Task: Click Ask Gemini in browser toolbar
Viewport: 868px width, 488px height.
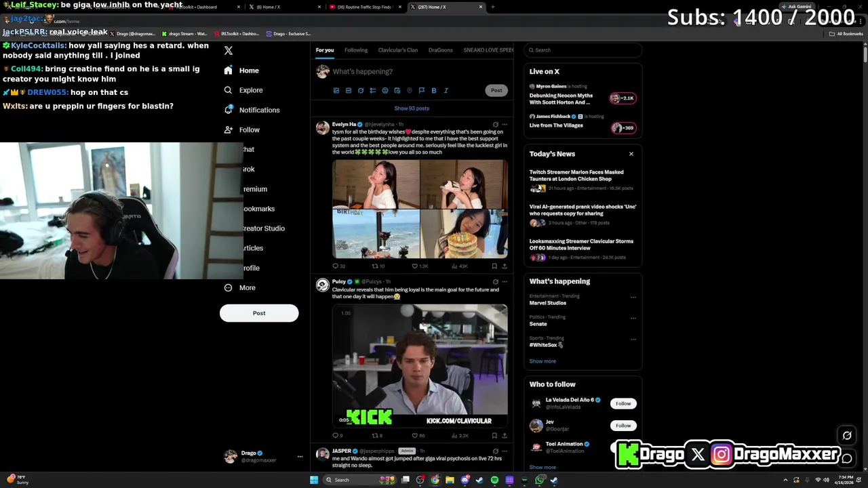Action: pos(796,7)
